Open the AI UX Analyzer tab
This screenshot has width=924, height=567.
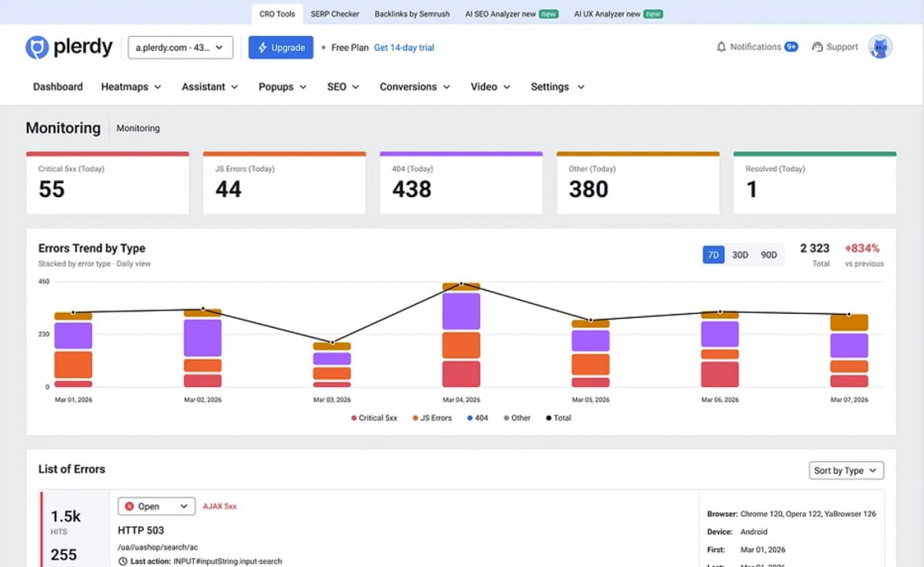point(618,14)
